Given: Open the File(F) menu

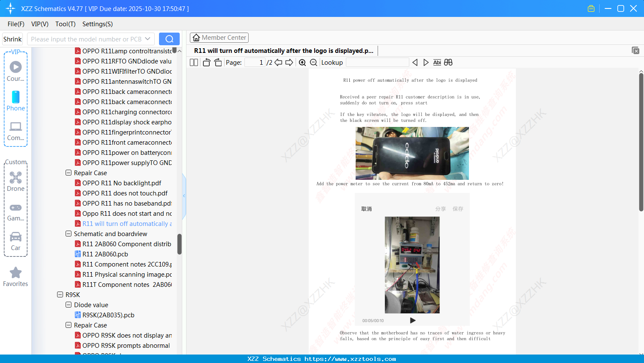Looking at the screenshot, I should 16,24.
